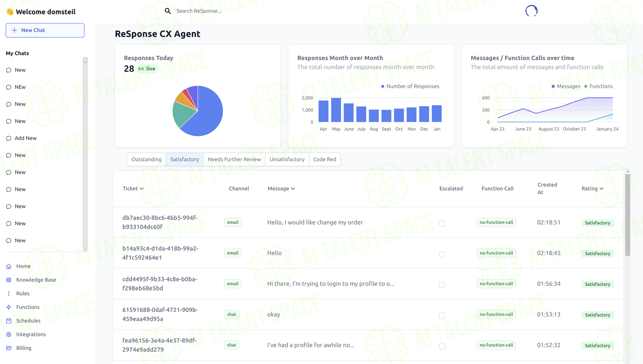Screen dimensions: 643x364
Task: Click the Integrations gear icon
Action: click(9, 334)
